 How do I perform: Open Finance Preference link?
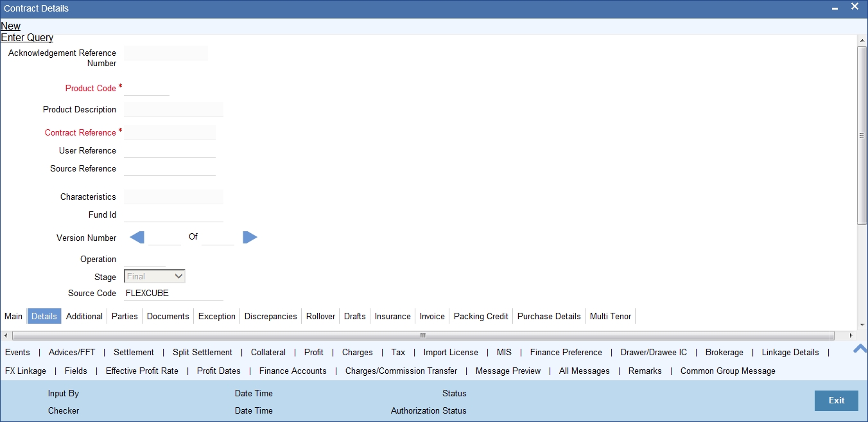pos(566,352)
